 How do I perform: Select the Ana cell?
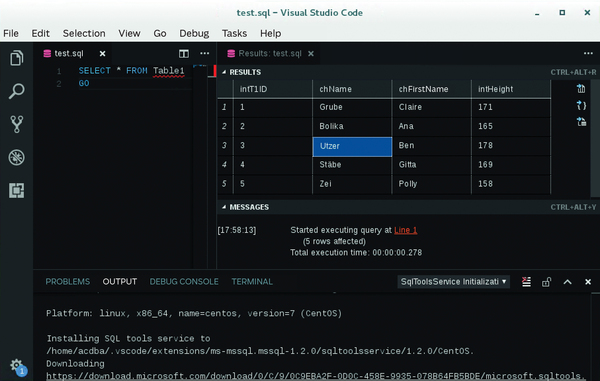point(432,127)
